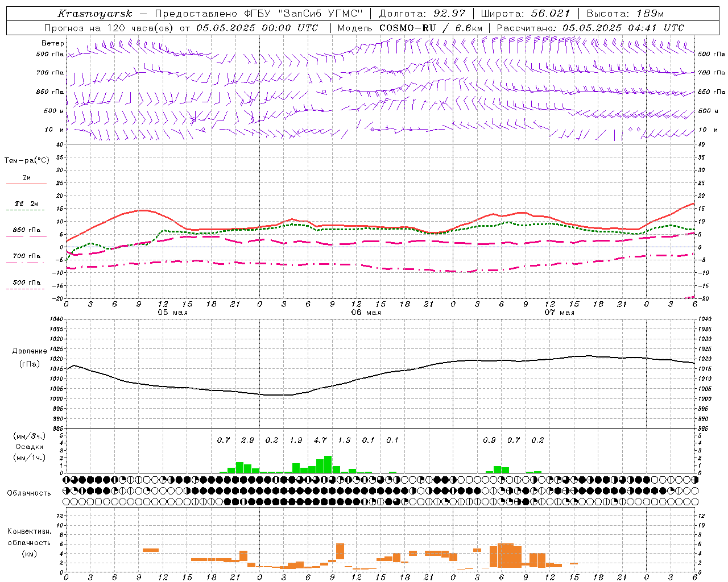Select the 'Тем-ра(°C)' temperature panel label

pos(27,161)
